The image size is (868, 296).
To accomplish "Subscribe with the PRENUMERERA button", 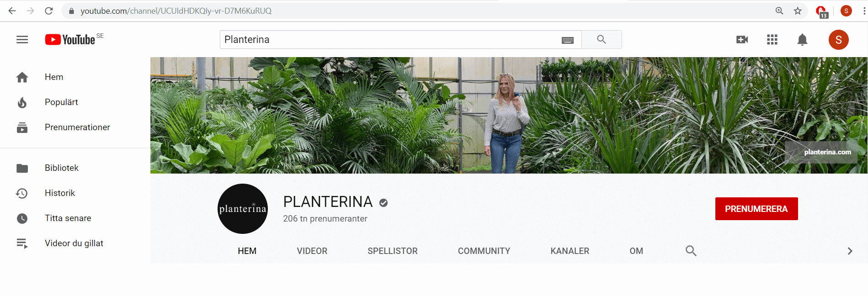I will pos(756,209).
